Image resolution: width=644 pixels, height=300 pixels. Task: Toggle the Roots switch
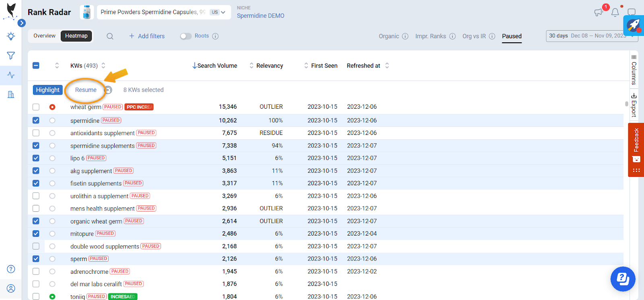[x=186, y=36]
